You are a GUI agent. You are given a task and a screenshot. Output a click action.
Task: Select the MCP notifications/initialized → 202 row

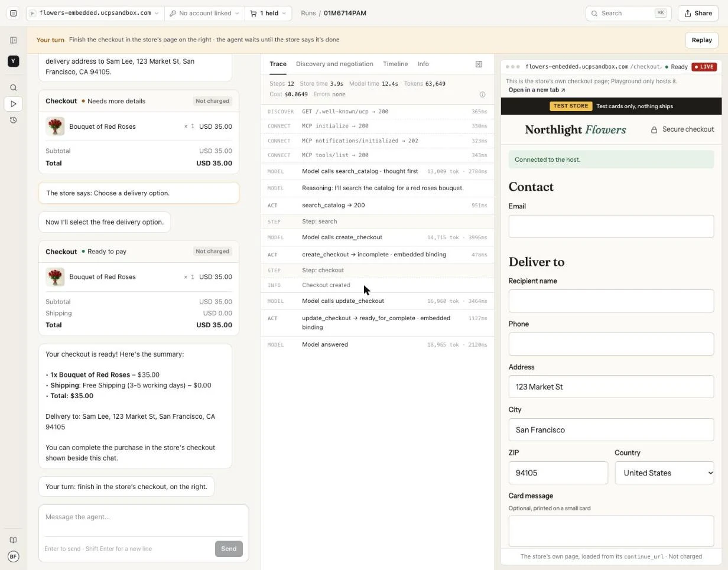[x=377, y=141]
